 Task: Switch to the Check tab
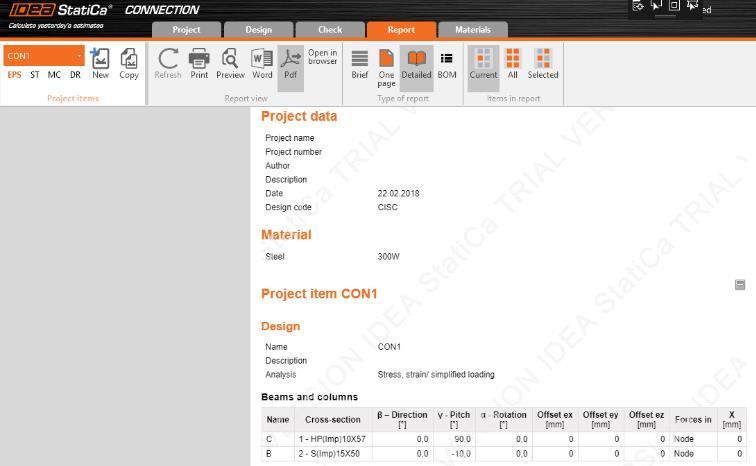click(x=330, y=29)
